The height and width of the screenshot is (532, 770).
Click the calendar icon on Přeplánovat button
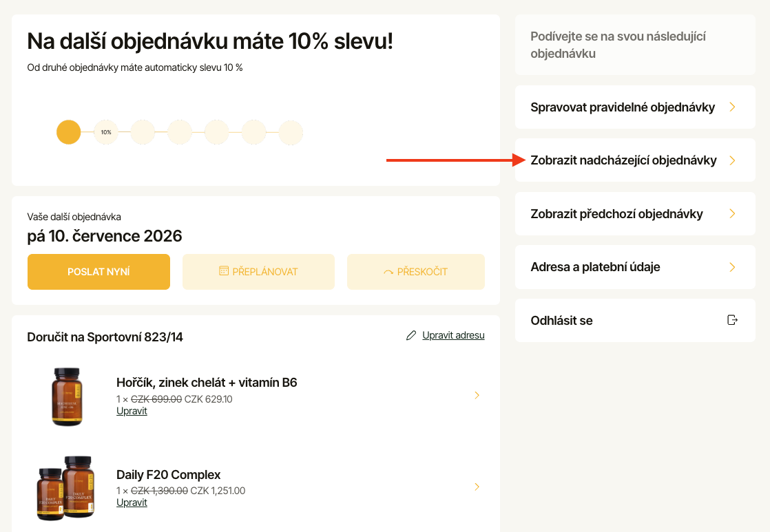point(224,271)
